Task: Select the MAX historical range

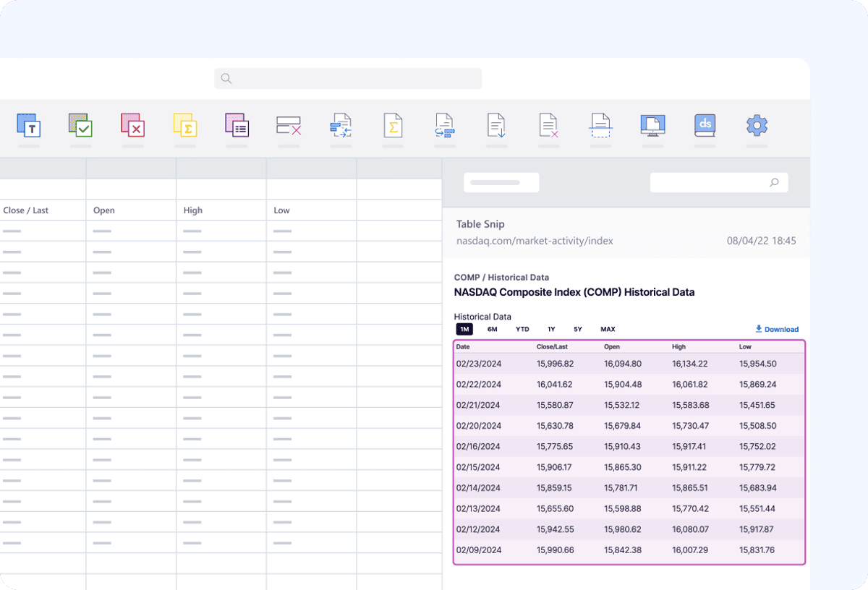Action: (608, 329)
